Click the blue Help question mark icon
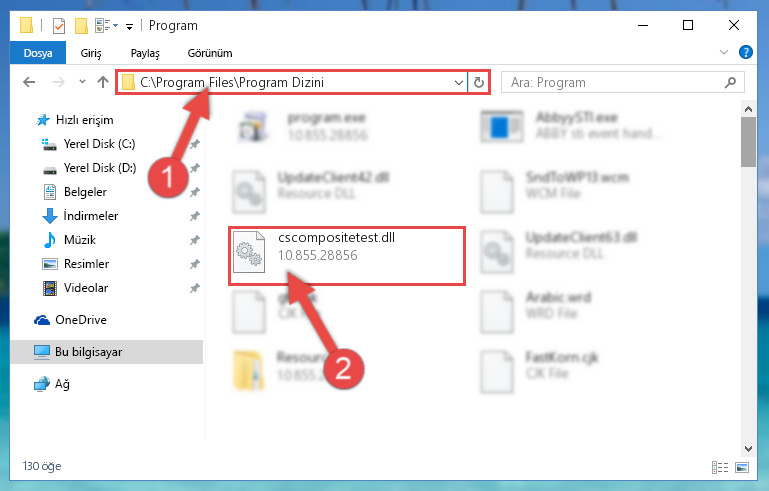This screenshot has height=491, width=769. pyautogui.click(x=745, y=52)
